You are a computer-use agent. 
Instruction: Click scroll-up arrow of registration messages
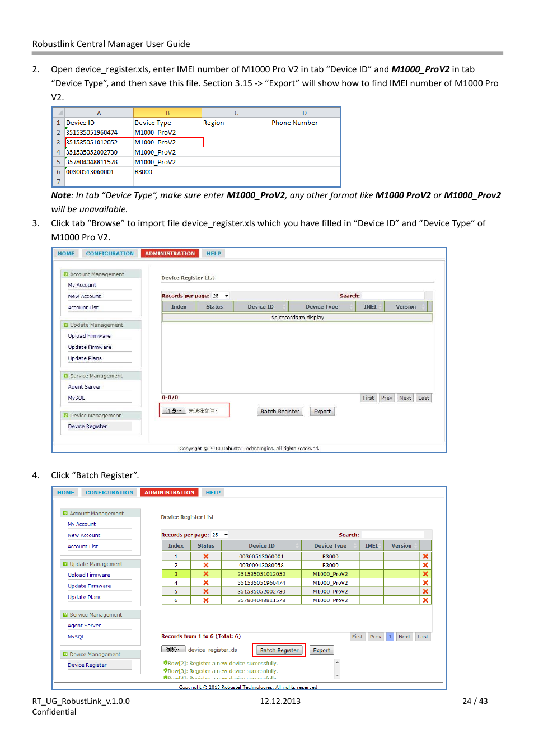click(x=337, y=662)
